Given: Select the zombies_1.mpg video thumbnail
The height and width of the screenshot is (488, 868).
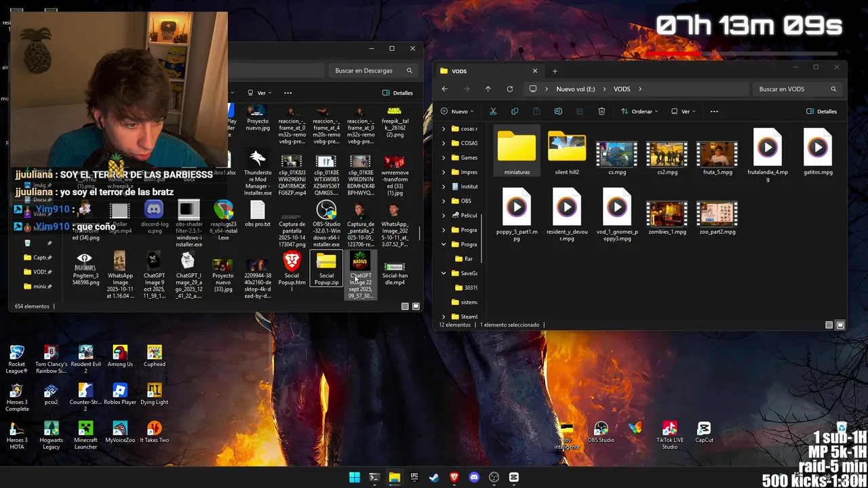Looking at the screenshot, I should 667,218.
